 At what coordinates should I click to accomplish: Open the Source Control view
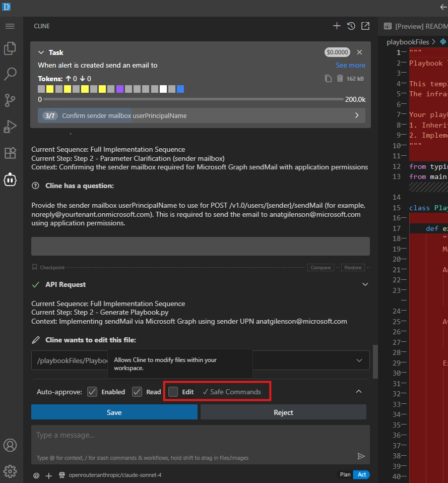point(10,100)
